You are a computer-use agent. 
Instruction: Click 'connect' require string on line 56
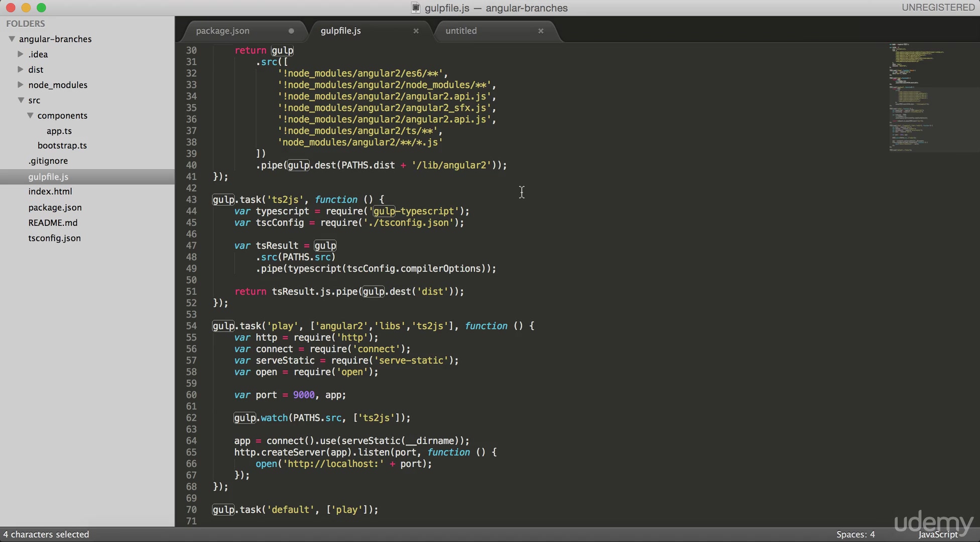[377, 349]
